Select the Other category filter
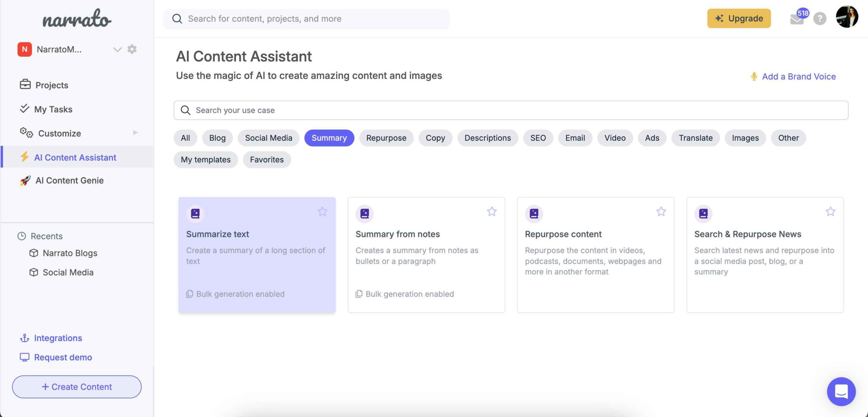This screenshot has height=417, width=868. (788, 138)
